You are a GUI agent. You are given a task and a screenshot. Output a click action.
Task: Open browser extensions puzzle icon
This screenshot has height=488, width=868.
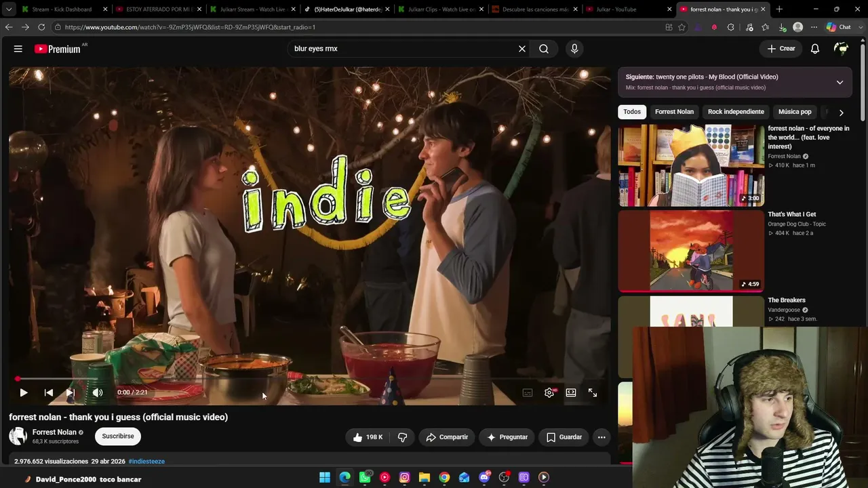(x=730, y=27)
